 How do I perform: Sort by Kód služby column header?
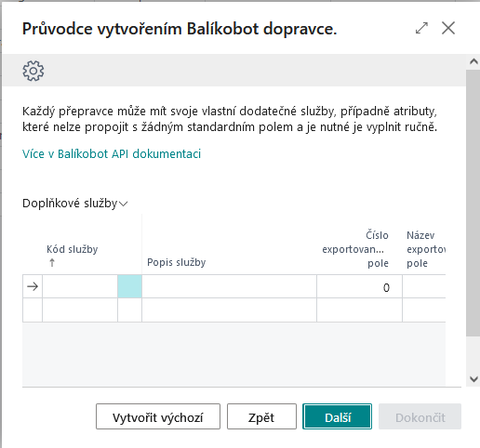tap(73, 249)
